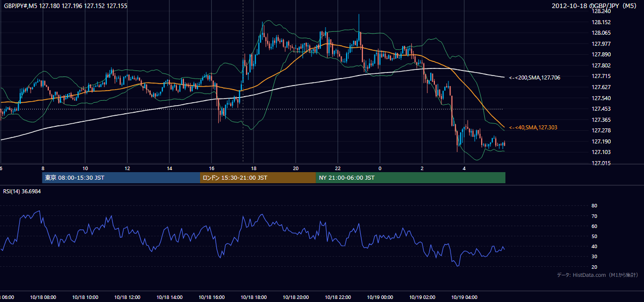The height and width of the screenshot is (302, 644).
Task: Click hour label 12 on the price chart axis
Action: pyautogui.click(x=127, y=168)
